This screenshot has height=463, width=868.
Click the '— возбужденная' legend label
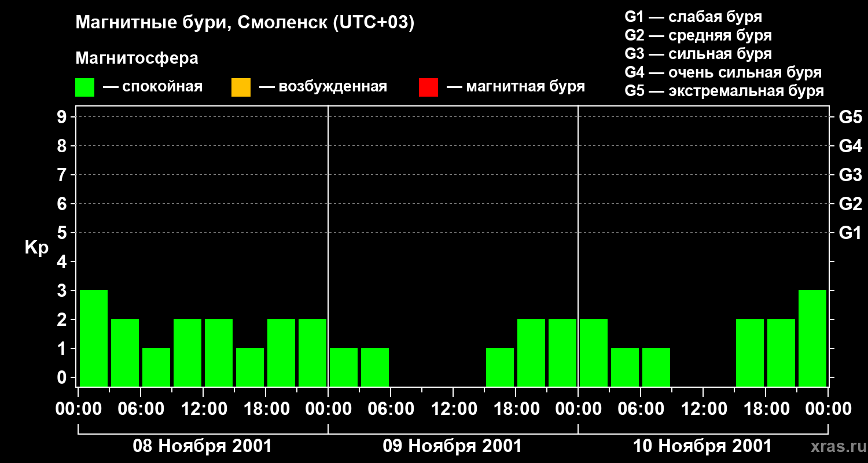[323, 87]
